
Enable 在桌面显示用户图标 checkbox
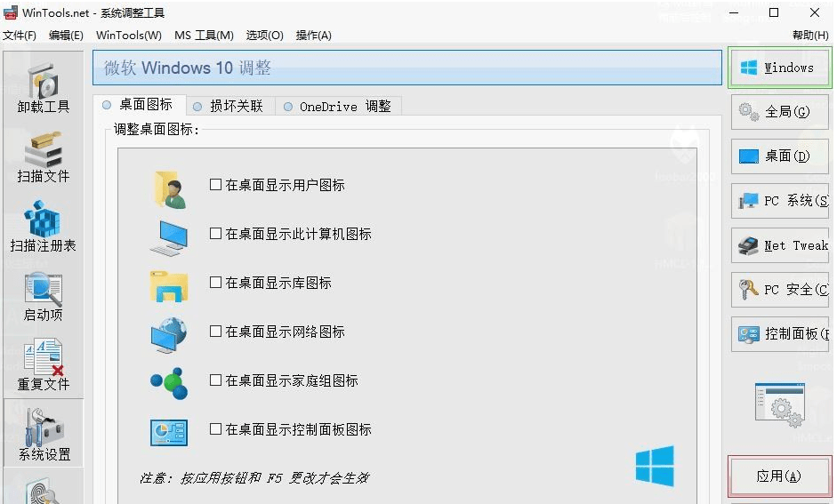tap(215, 185)
